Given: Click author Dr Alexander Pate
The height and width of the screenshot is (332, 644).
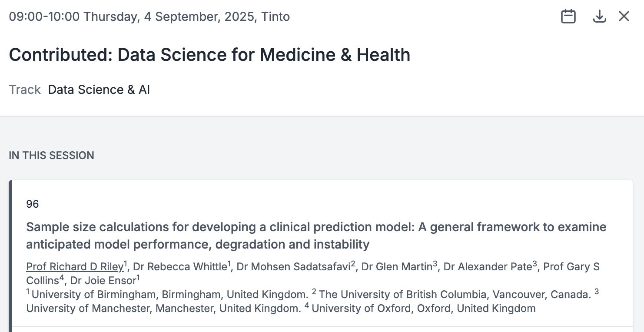Looking at the screenshot, I should click(488, 267).
